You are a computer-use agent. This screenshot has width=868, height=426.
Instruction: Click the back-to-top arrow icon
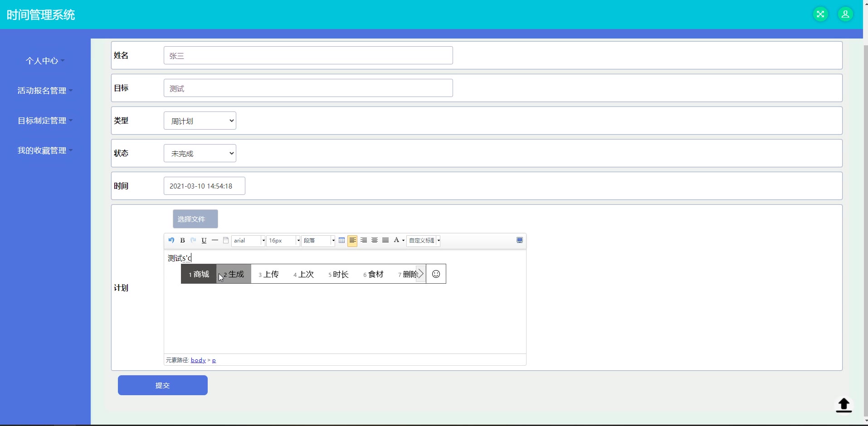tap(844, 405)
